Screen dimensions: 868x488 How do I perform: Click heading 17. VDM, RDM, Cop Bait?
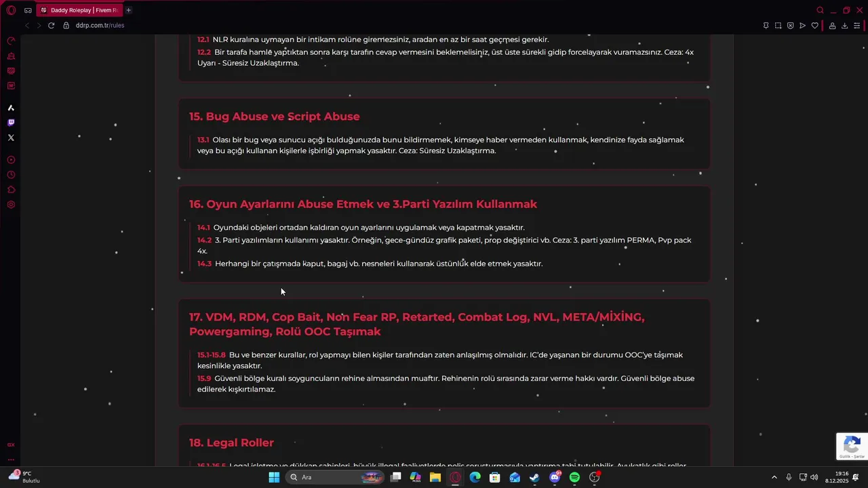pos(416,324)
